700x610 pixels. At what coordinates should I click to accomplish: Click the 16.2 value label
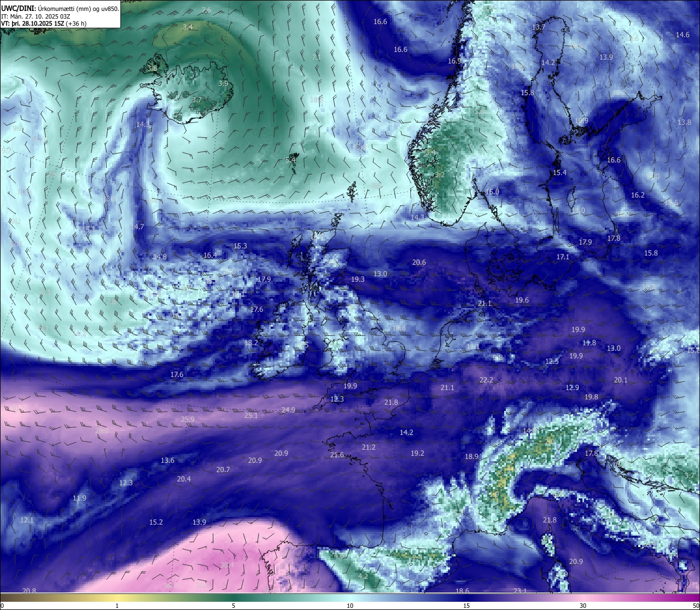click(x=638, y=195)
